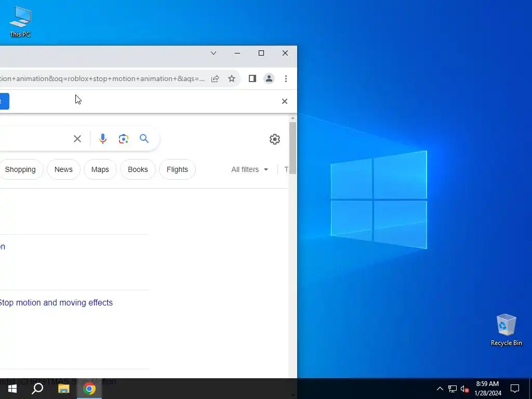The height and width of the screenshot is (399, 532).
Task: Start voice search with microphone icon
Action: [x=103, y=139]
